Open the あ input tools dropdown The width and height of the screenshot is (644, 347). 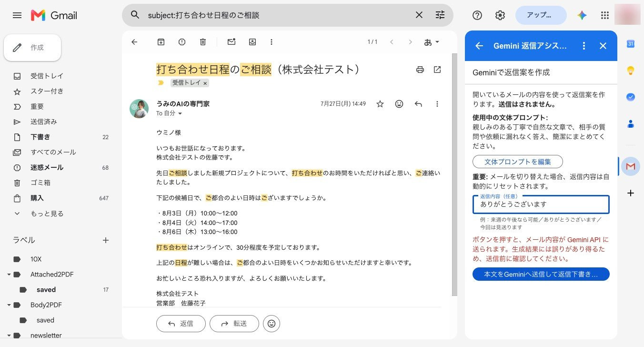point(432,42)
